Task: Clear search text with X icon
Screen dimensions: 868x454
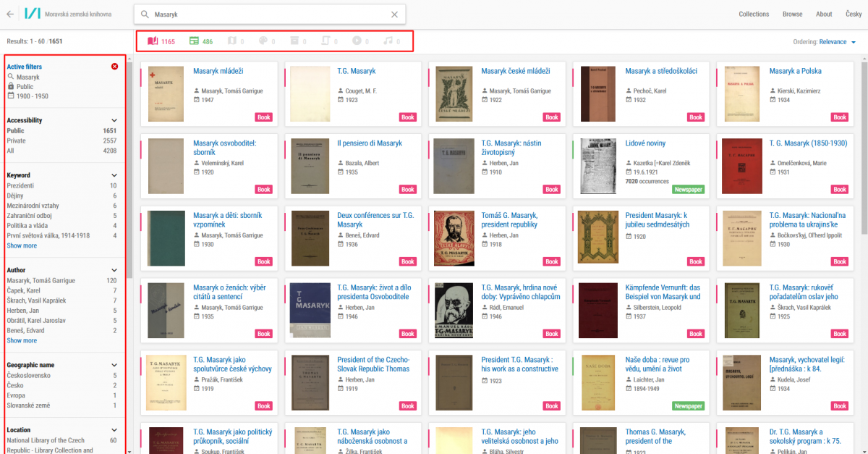Action: tap(394, 14)
